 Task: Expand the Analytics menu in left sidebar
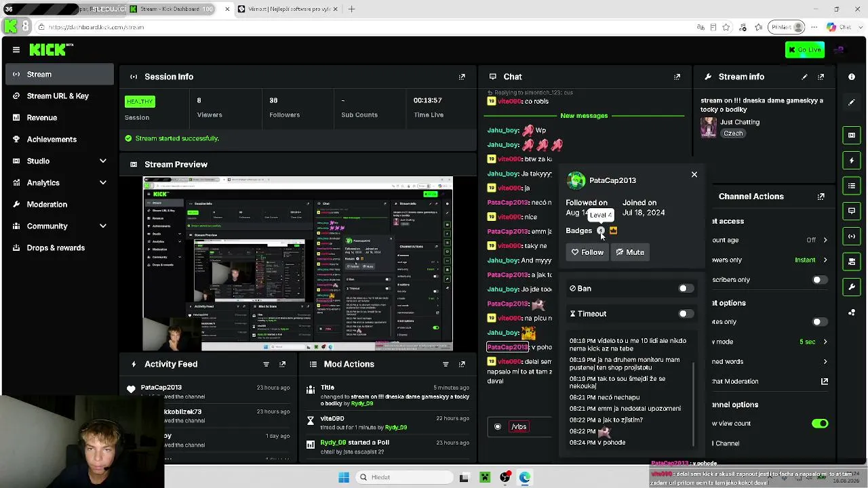point(102,182)
